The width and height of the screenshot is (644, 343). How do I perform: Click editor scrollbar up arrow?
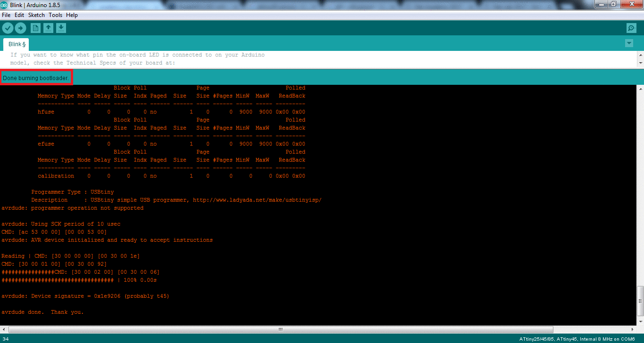pos(640,54)
